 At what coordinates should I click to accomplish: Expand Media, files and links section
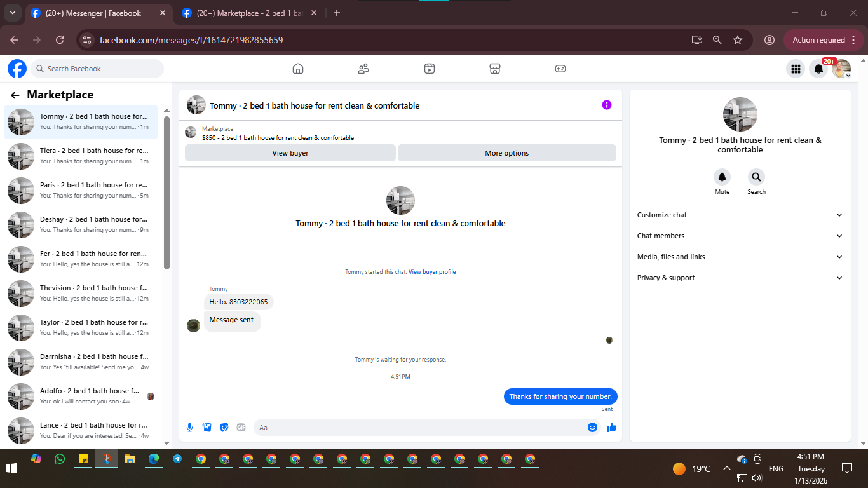click(x=740, y=257)
